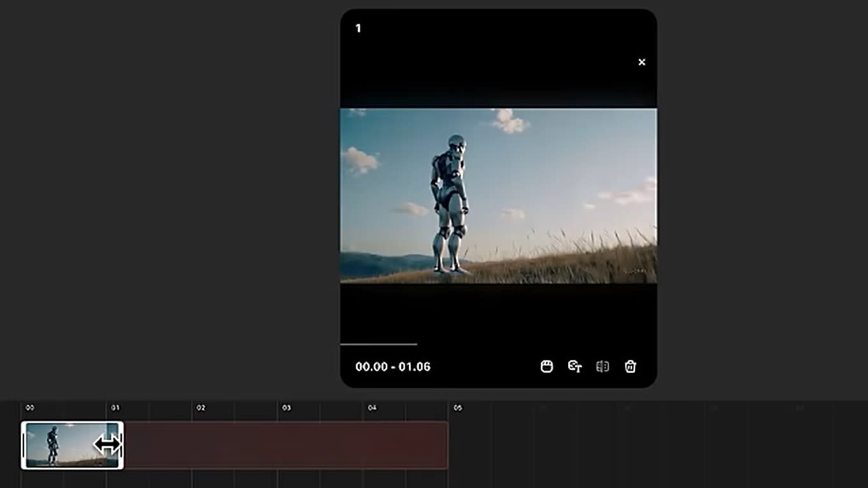Click the scene number 1 label

tap(358, 28)
